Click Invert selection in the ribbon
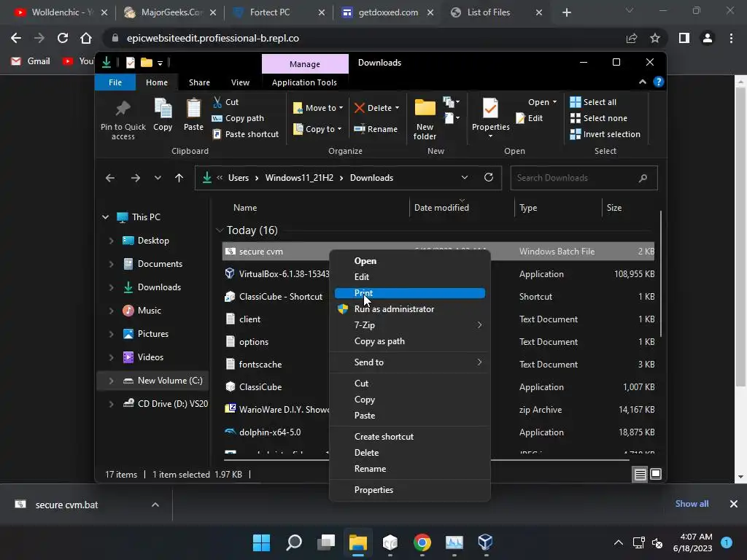 (605, 134)
